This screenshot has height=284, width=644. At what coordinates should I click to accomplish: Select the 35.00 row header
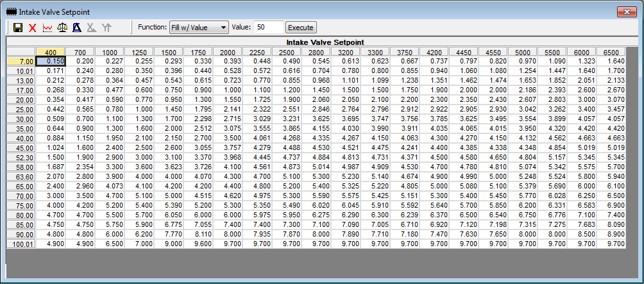pos(21,129)
